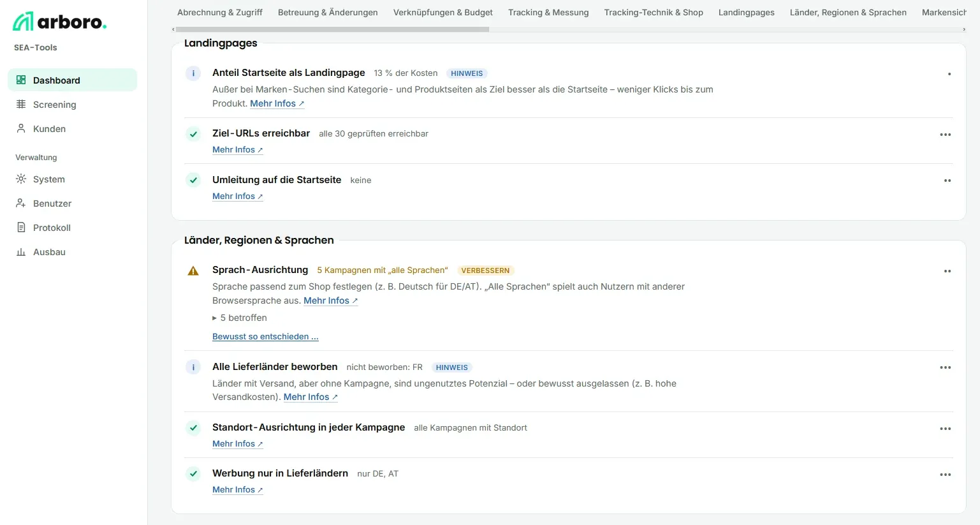The height and width of the screenshot is (525, 980).
Task: Select the Länder, Regionen & Sprachen tab
Action: click(x=848, y=12)
